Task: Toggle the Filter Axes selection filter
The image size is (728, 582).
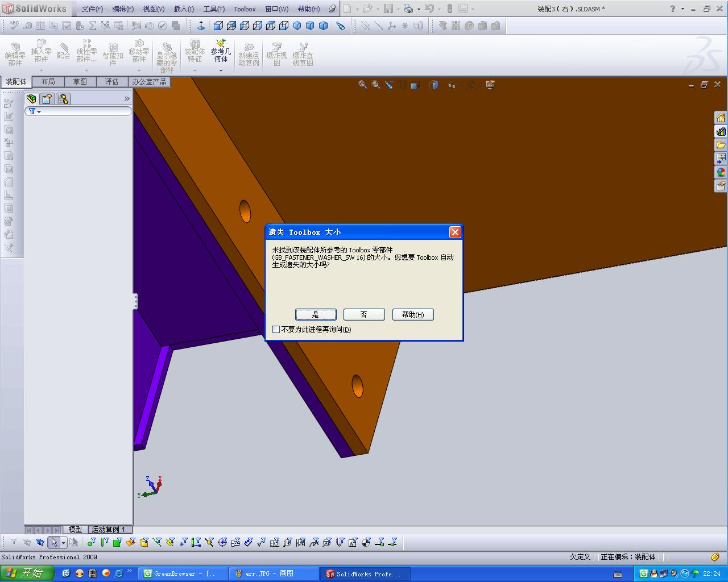Action: [x=157, y=543]
